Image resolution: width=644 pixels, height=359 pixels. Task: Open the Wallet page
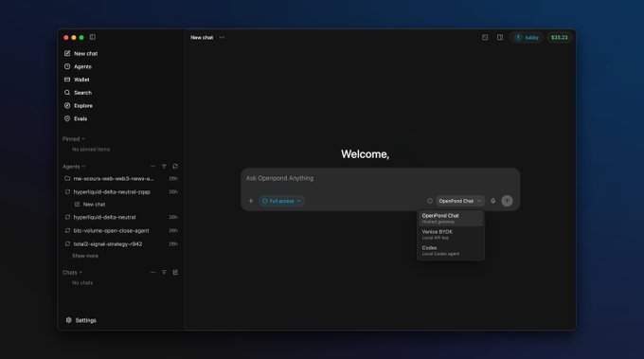click(77, 80)
